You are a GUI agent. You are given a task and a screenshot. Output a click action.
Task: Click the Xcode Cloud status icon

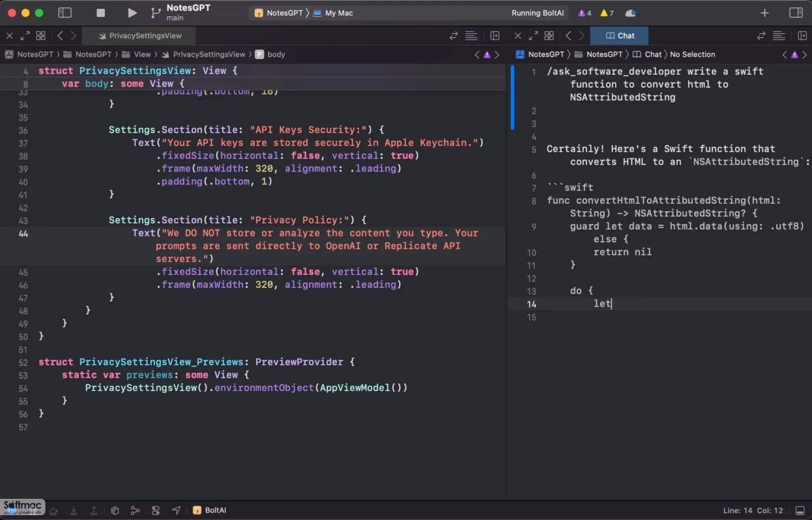click(x=630, y=13)
